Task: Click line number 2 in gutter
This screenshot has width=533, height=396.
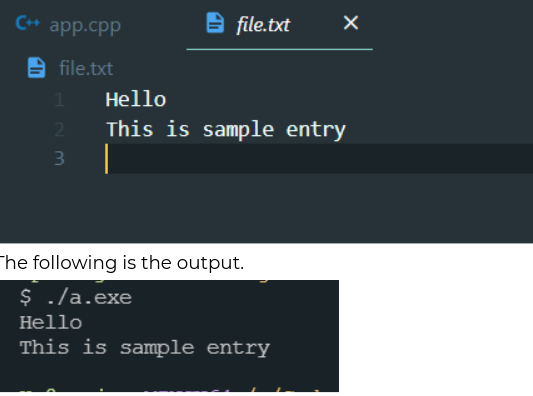Action: [59, 130]
